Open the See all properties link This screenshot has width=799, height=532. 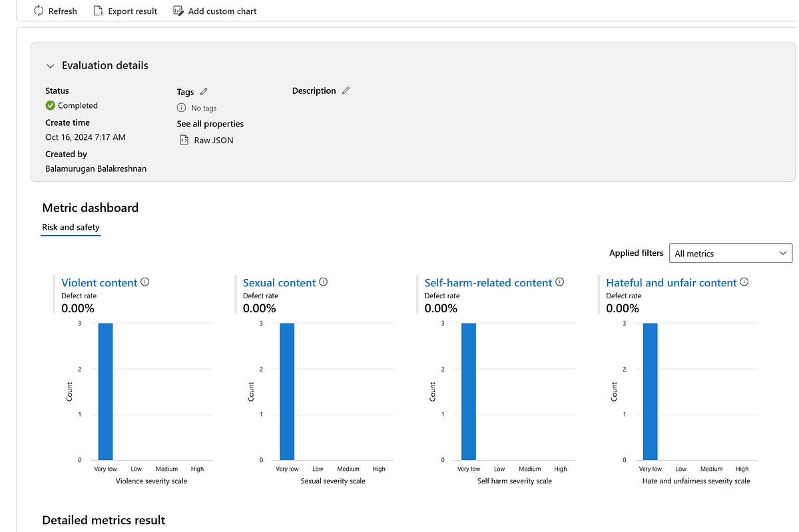[x=210, y=124]
